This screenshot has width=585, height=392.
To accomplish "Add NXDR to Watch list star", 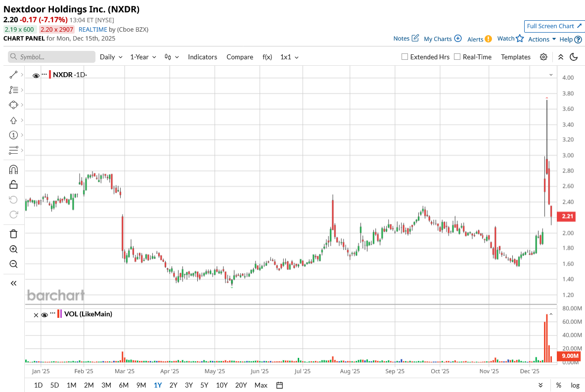I will (520, 38).
